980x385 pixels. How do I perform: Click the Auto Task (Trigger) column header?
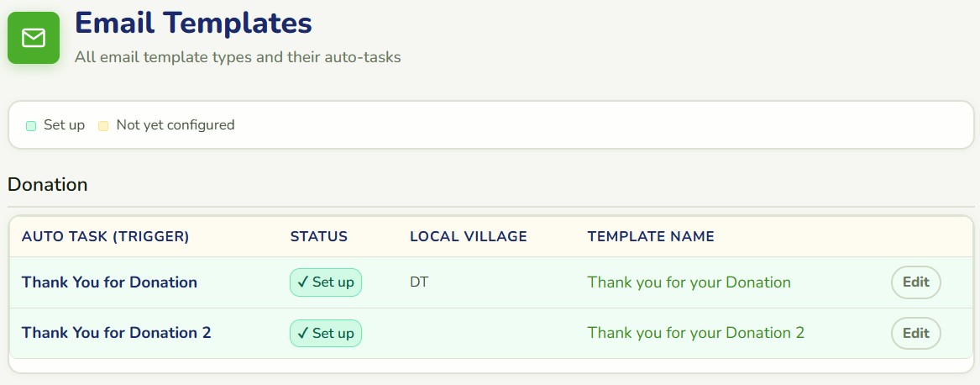coord(105,237)
